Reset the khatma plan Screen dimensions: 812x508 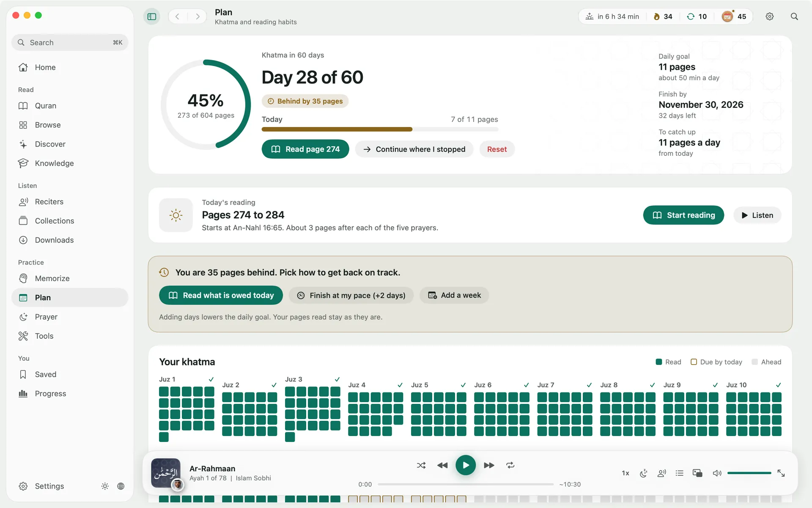point(497,149)
